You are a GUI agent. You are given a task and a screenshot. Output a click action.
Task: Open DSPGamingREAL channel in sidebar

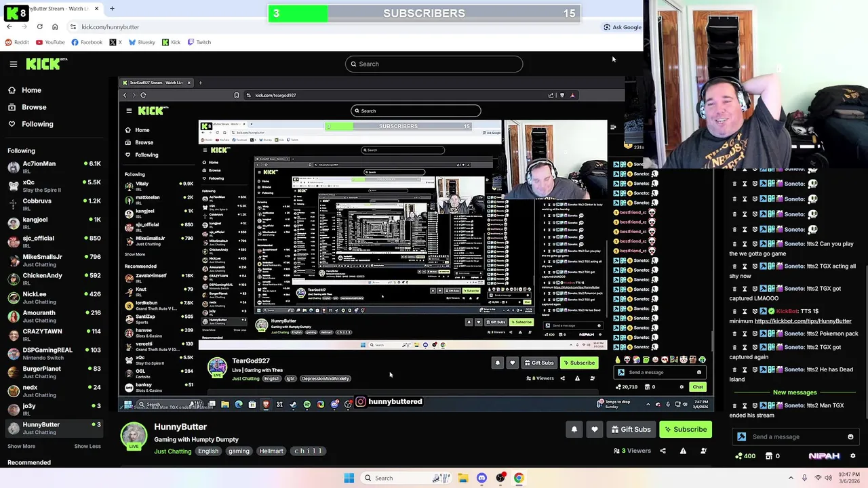point(54,353)
